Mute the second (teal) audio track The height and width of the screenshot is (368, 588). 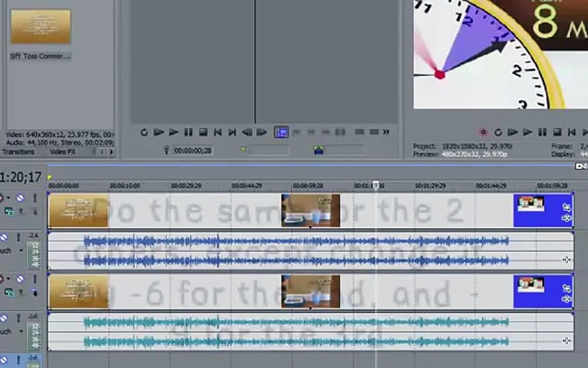coord(4,319)
